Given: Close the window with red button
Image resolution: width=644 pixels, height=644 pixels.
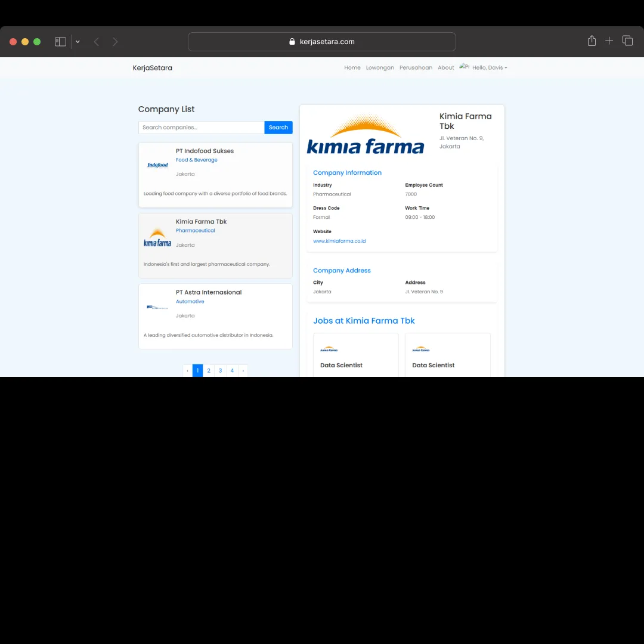Looking at the screenshot, I should pos(13,42).
